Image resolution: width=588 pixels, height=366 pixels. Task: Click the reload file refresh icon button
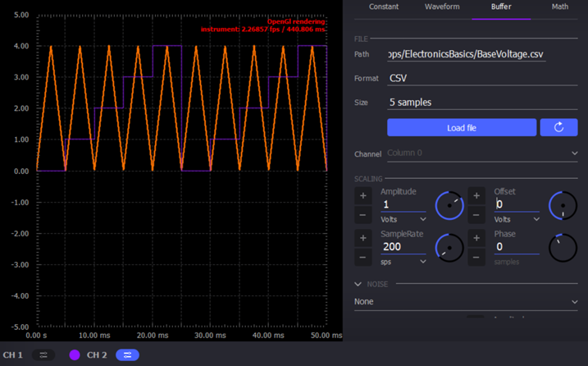click(558, 127)
